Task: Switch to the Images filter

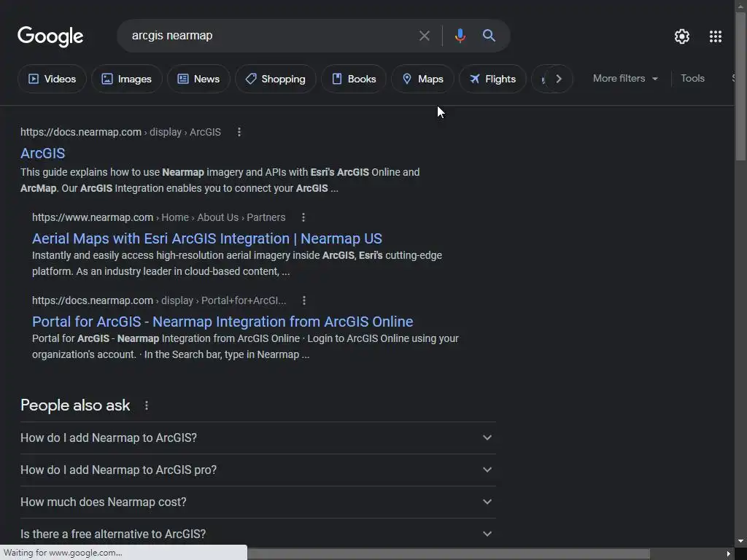Action: [127, 79]
